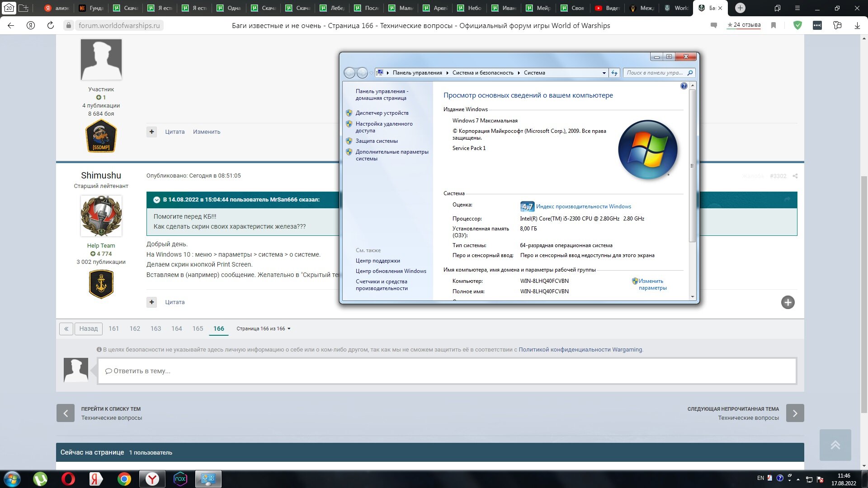Share post #3302 via the share icon

[x=795, y=176]
